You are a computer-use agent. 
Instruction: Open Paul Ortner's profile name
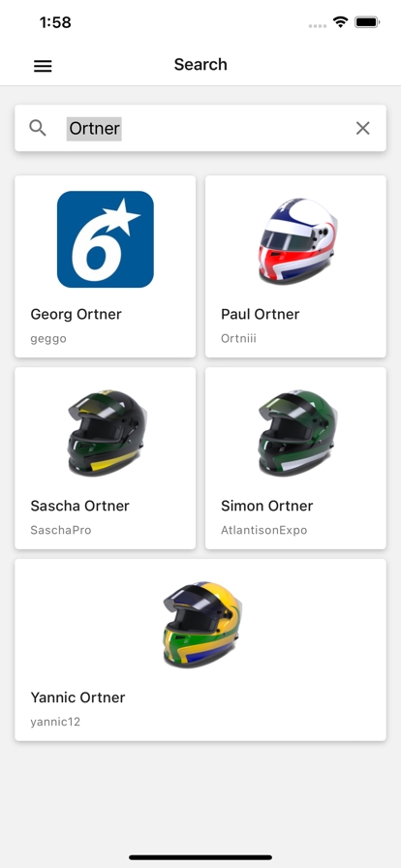[x=261, y=315]
